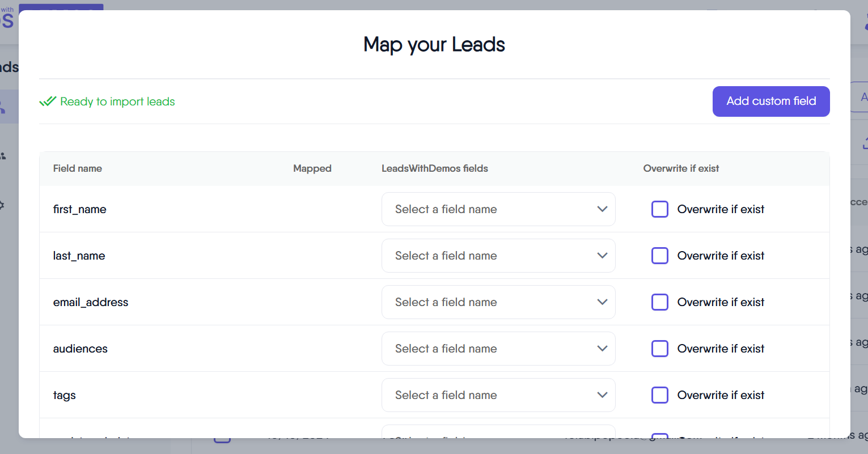This screenshot has height=454, width=868.
Task: Toggle the overwrite checkbox in the audiences row
Action: [x=659, y=349]
